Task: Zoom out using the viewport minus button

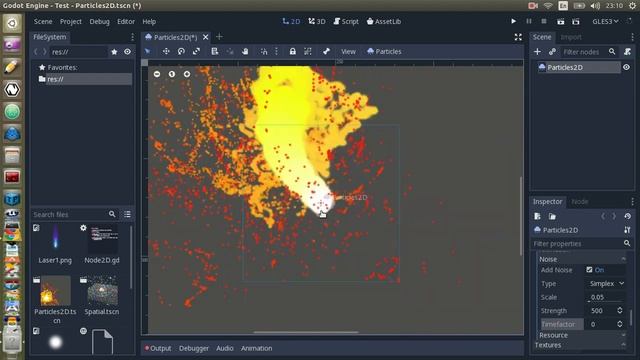Action: (x=157, y=74)
